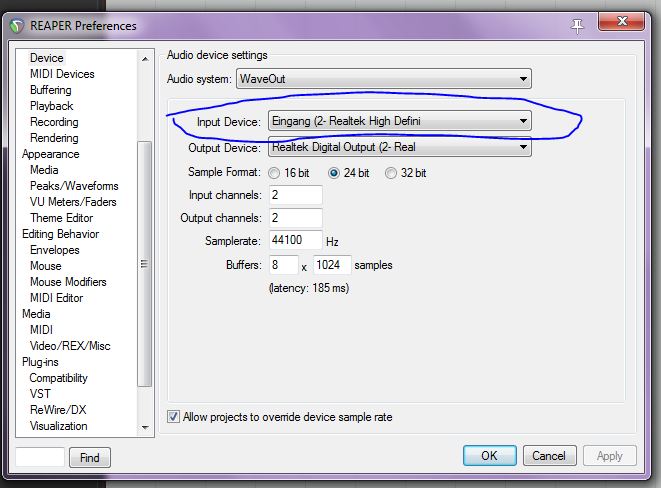661x488 pixels.
Task: Select Theme Editor entry
Action: click(62, 218)
